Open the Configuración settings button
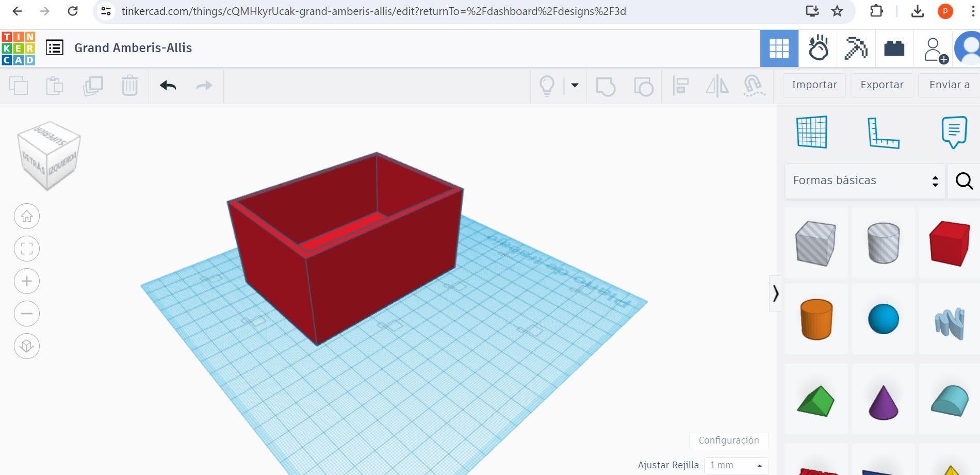Image resolution: width=980 pixels, height=475 pixels. click(729, 440)
